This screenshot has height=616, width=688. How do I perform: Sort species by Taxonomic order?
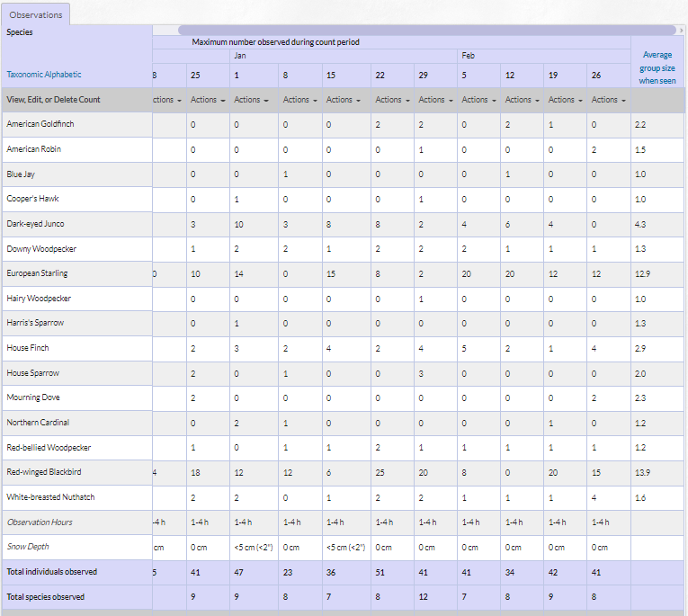click(24, 75)
